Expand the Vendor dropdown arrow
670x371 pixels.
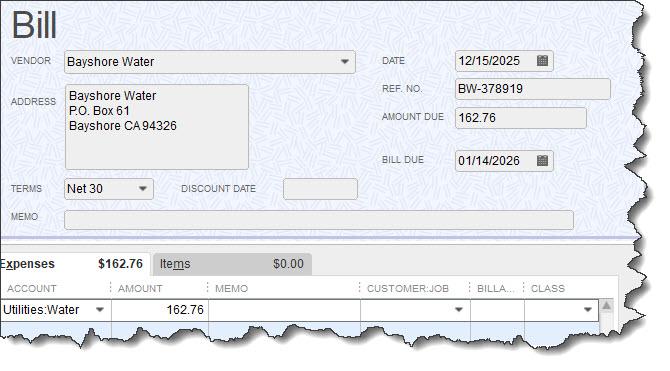344,62
